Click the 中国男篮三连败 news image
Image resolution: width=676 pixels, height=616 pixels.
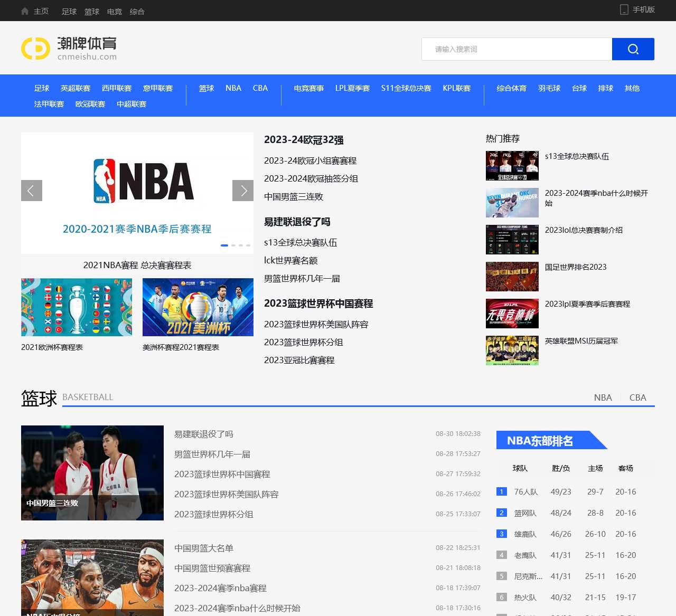coord(92,473)
